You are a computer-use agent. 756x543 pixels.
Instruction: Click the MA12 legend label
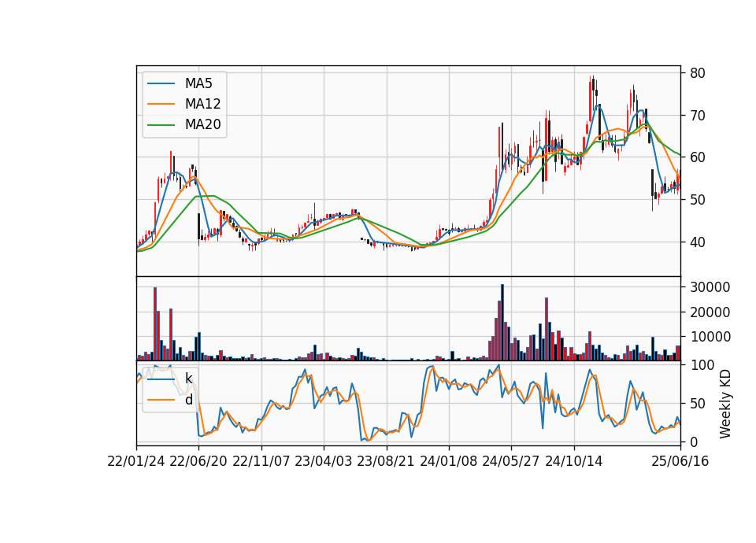click(202, 104)
